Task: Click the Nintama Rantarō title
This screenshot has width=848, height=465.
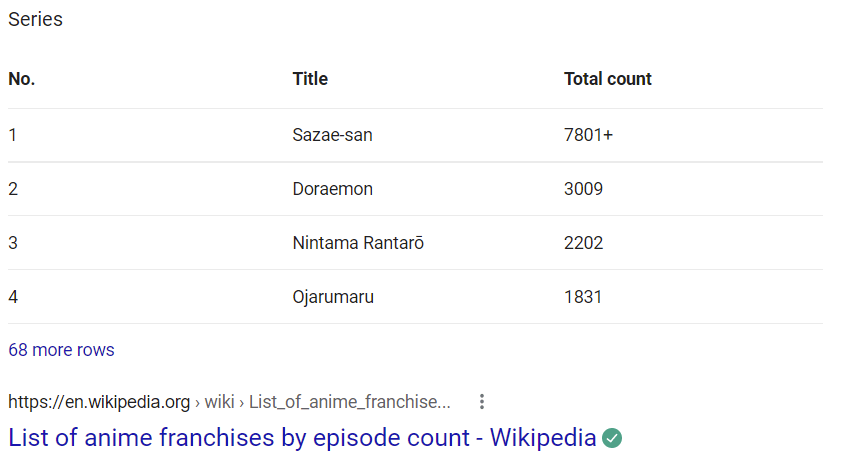Action: click(358, 242)
